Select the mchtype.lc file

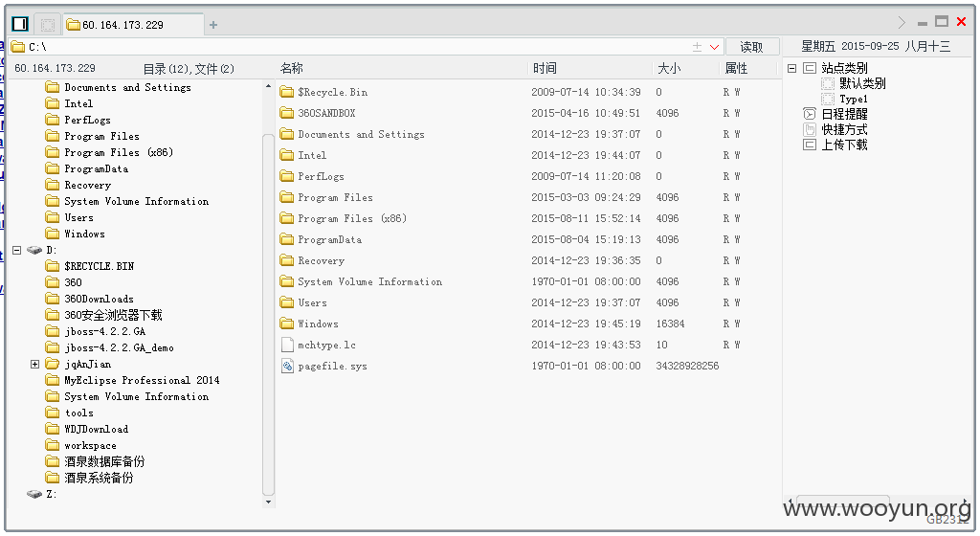[x=326, y=346]
